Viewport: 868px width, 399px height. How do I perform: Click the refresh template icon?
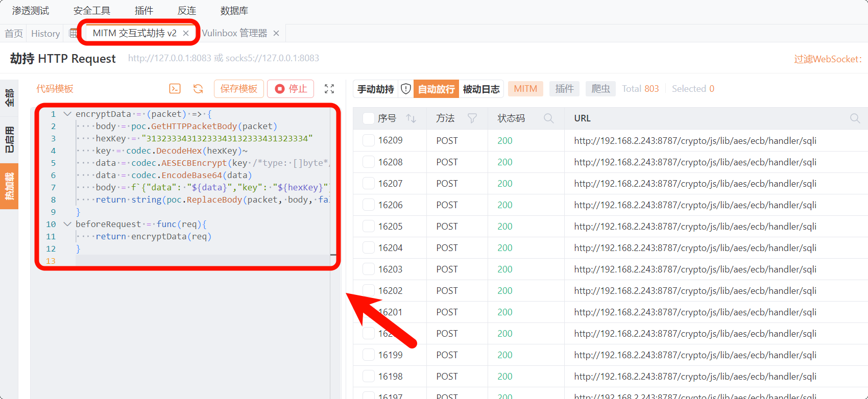coord(198,89)
